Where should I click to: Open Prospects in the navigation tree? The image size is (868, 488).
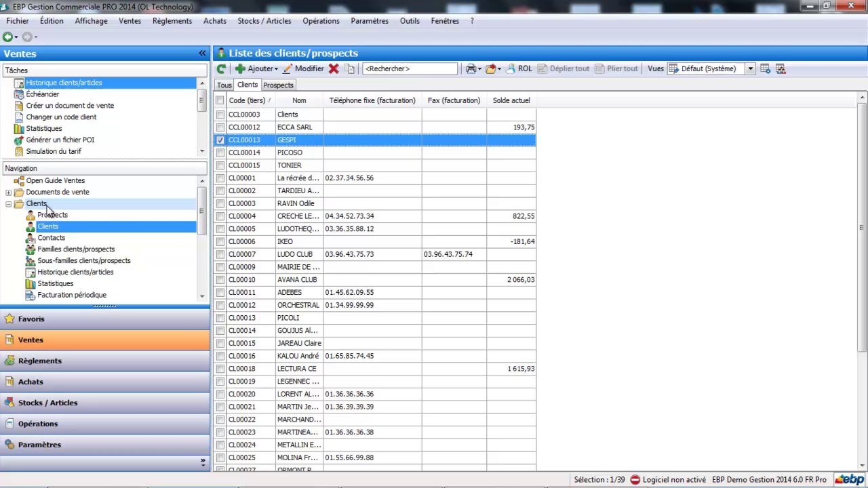[52, 215]
